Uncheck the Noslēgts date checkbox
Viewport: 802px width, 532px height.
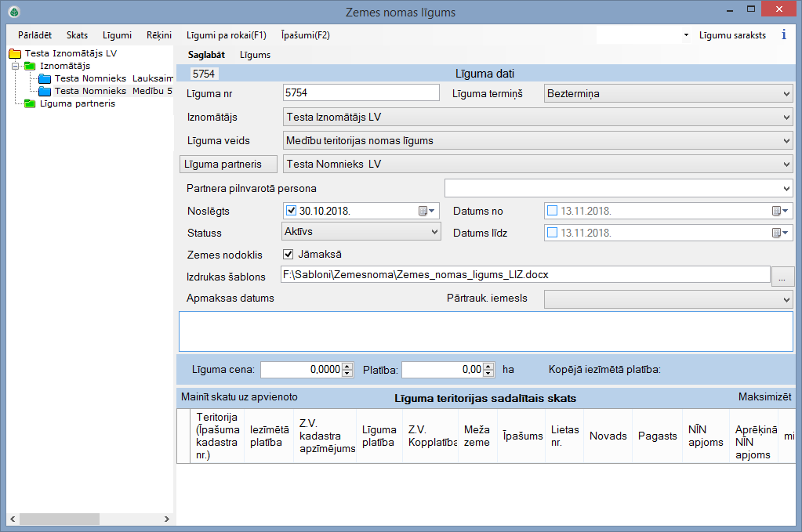[x=291, y=211]
